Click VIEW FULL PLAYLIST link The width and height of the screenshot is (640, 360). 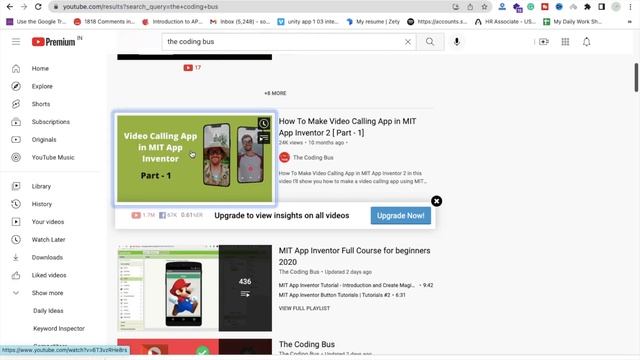[x=304, y=308]
